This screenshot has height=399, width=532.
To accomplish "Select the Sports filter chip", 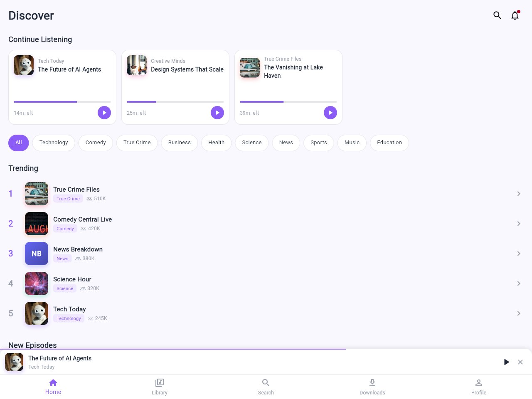I will [319, 143].
